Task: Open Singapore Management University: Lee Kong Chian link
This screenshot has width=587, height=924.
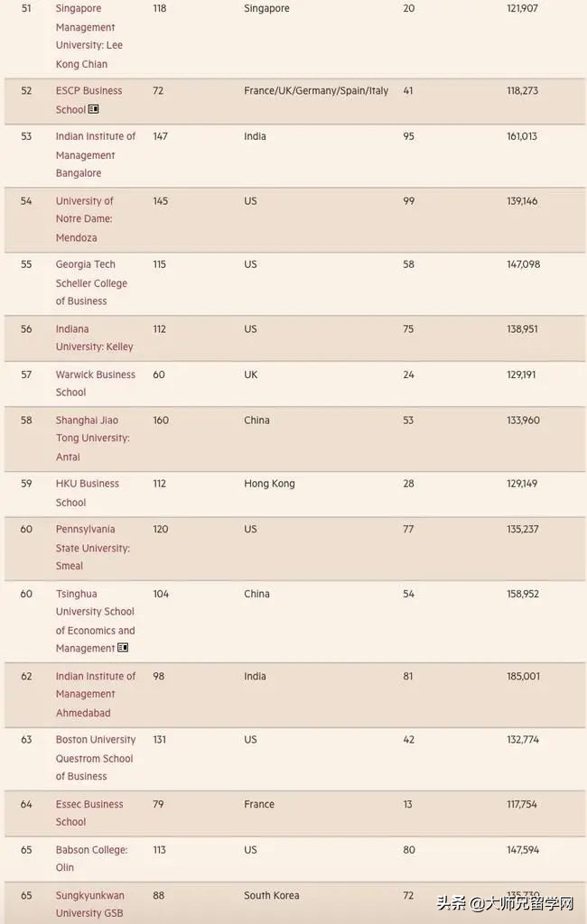Action: click(89, 36)
